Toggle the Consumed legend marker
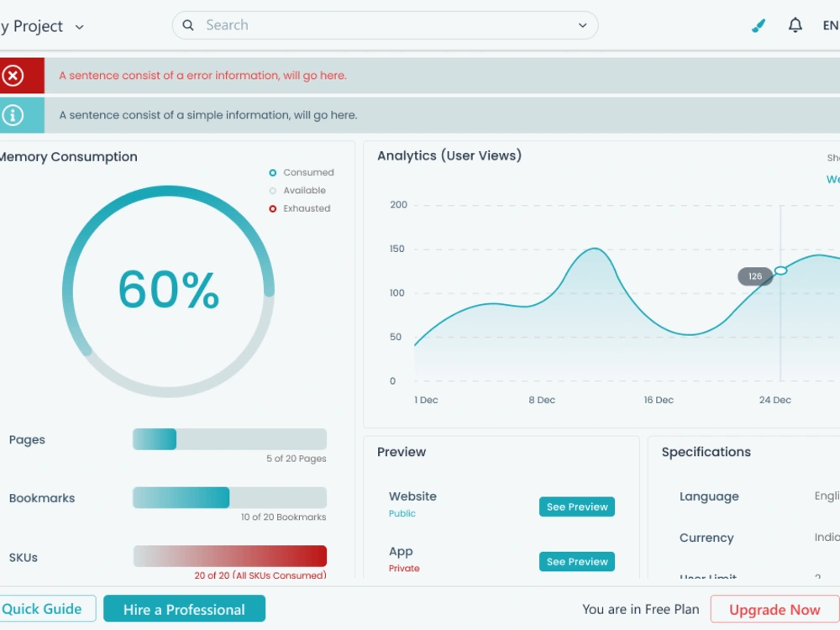 273,172
